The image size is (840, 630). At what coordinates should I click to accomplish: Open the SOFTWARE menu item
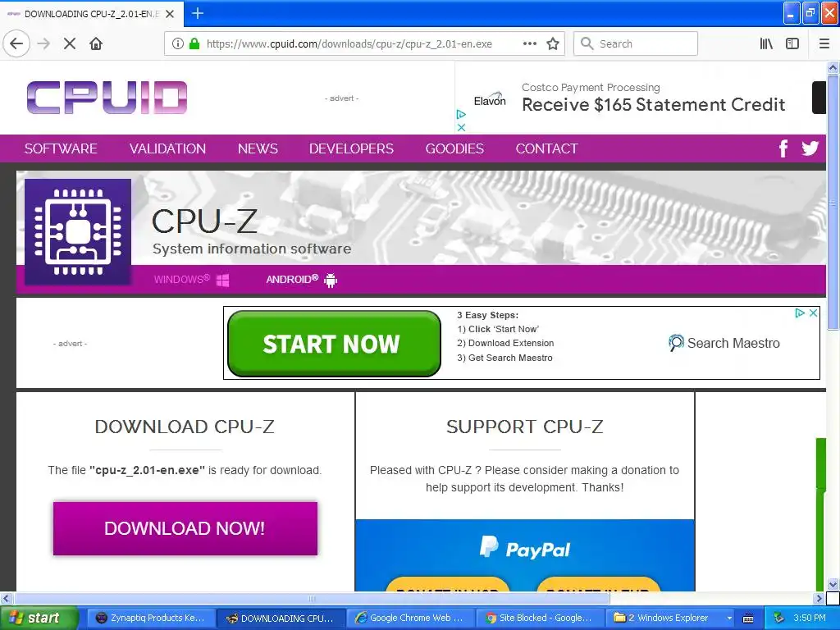coord(61,148)
